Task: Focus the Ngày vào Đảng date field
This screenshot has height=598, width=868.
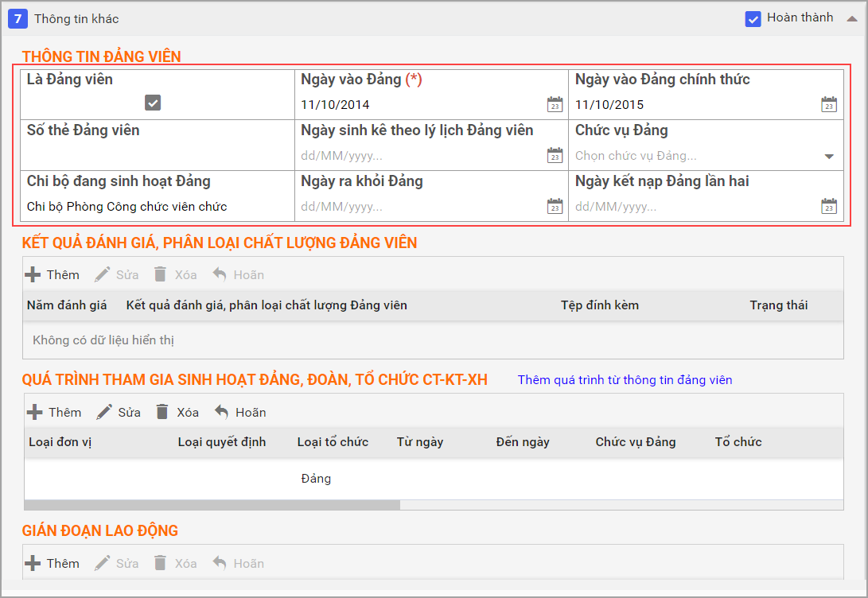Action: tap(422, 104)
